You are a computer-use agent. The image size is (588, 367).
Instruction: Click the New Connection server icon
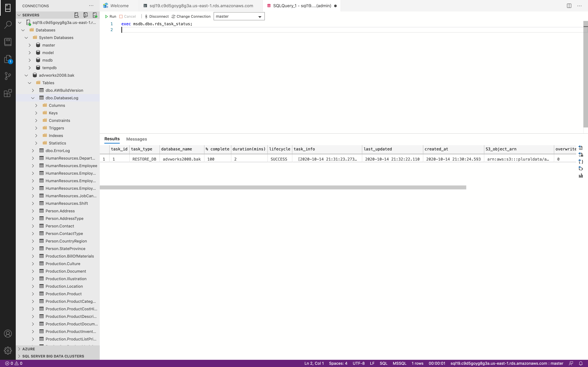(76, 15)
